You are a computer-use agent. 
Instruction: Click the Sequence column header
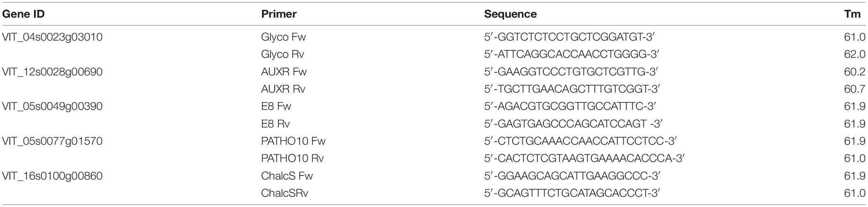(x=510, y=14)
